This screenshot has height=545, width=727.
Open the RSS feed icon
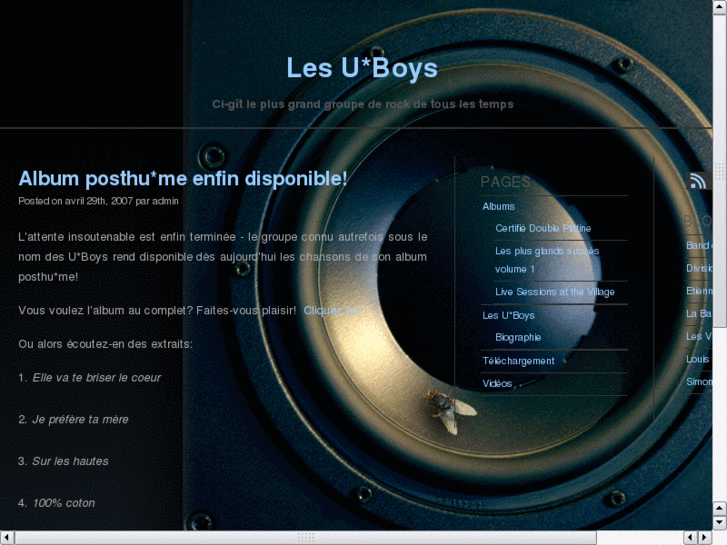pyautogui.click(x=698, y=181)
